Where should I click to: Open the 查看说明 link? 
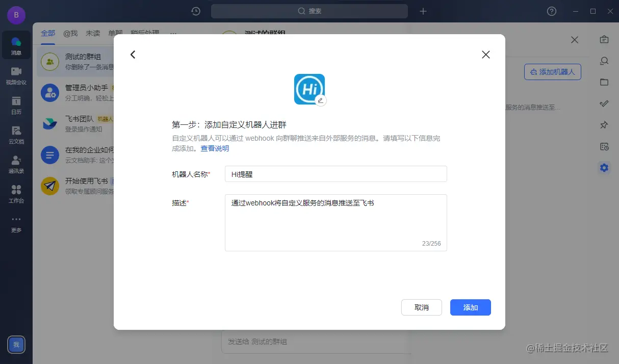coord(215,148)
